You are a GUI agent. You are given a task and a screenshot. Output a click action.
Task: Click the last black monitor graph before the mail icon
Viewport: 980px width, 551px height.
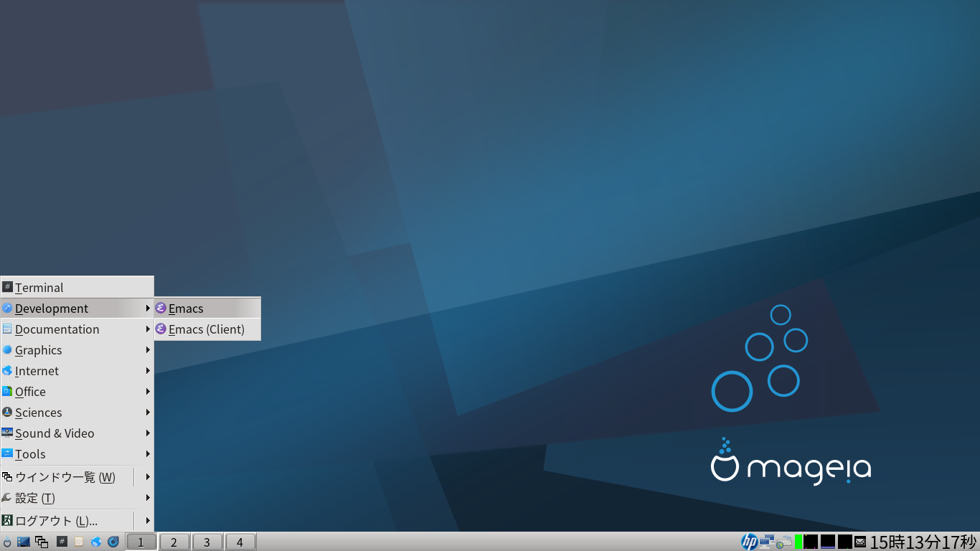[x=845, y=542]
